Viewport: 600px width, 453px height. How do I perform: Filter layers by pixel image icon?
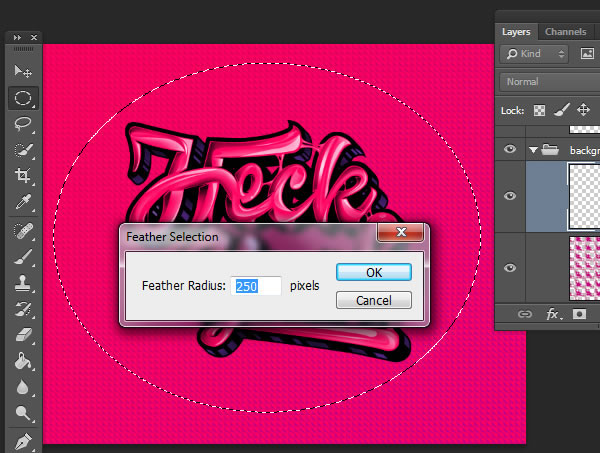click(x=587, y=54)
